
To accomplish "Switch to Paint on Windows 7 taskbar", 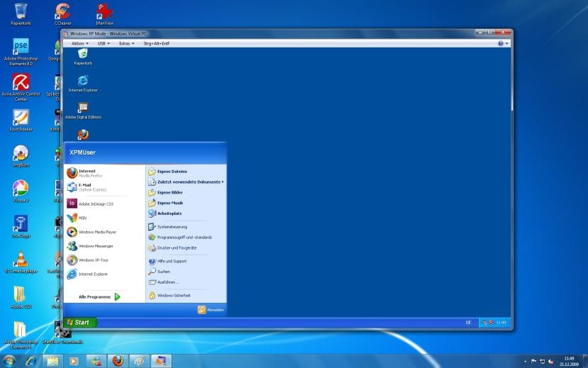I will [140, 361].
